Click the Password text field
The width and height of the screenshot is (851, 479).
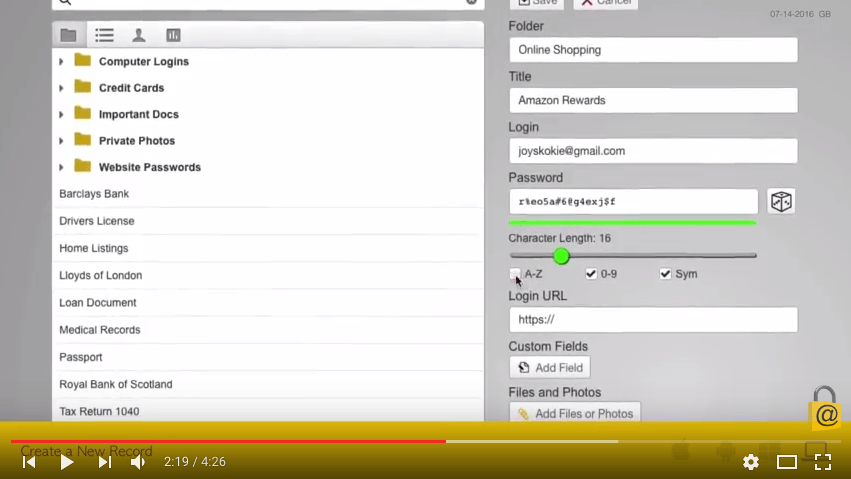tap(633, 202)
